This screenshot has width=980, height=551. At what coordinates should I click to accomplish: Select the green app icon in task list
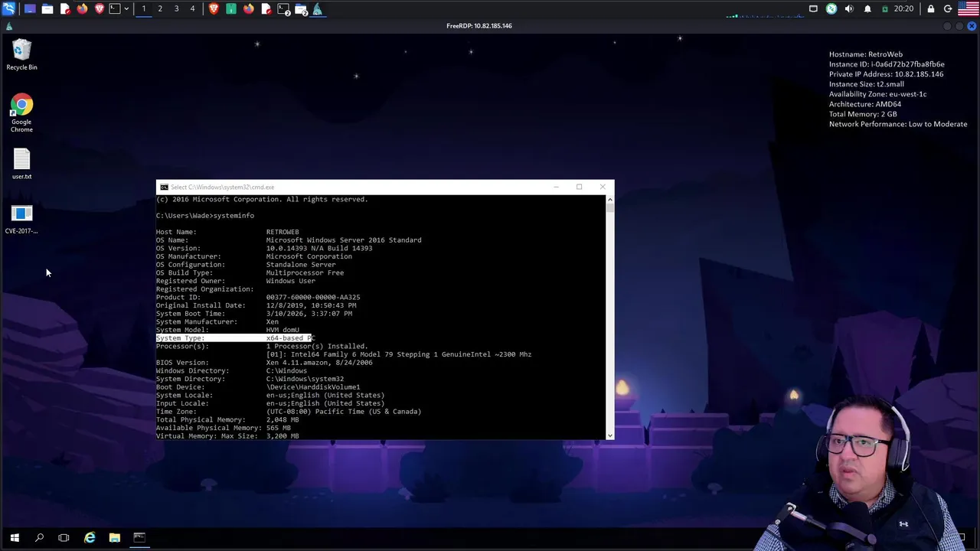[x=231, y=8]
